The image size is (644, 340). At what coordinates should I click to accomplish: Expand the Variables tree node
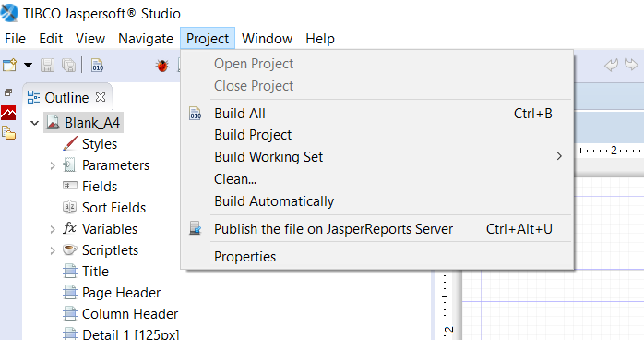53,229
